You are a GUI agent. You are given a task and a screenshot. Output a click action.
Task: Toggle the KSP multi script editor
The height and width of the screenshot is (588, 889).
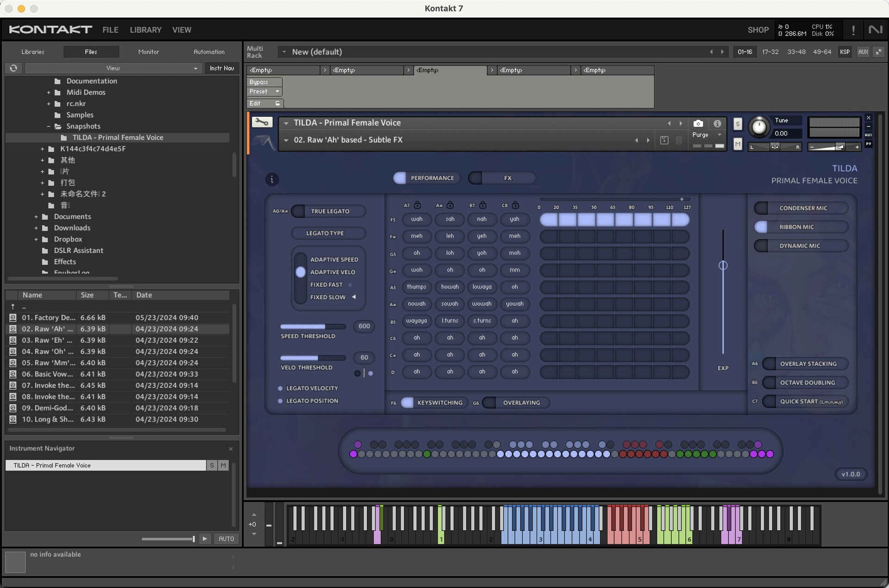[845, 52]
